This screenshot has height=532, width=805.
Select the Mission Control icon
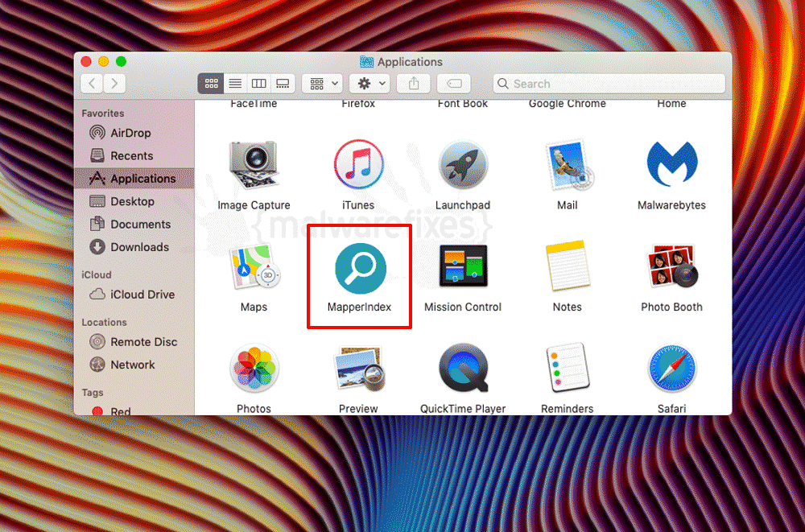pos(463,266)
